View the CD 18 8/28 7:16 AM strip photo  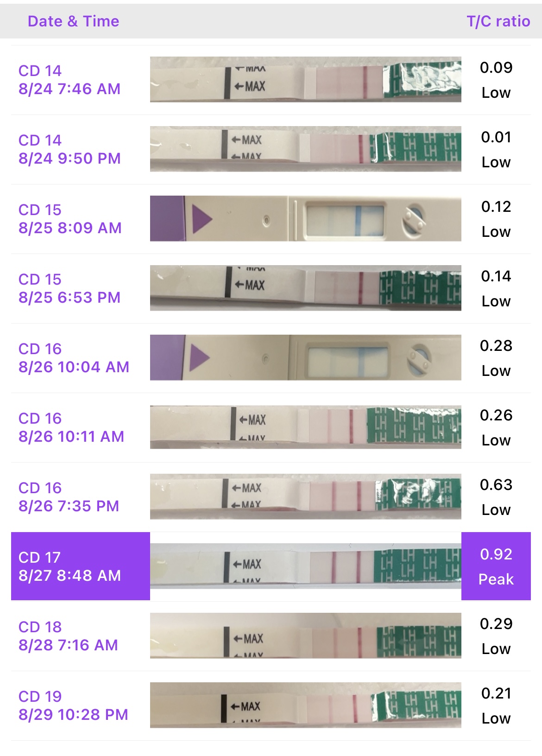305,635
